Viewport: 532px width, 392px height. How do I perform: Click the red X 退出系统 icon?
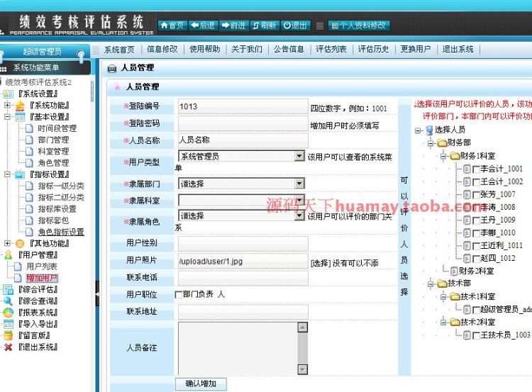point(8,347)
